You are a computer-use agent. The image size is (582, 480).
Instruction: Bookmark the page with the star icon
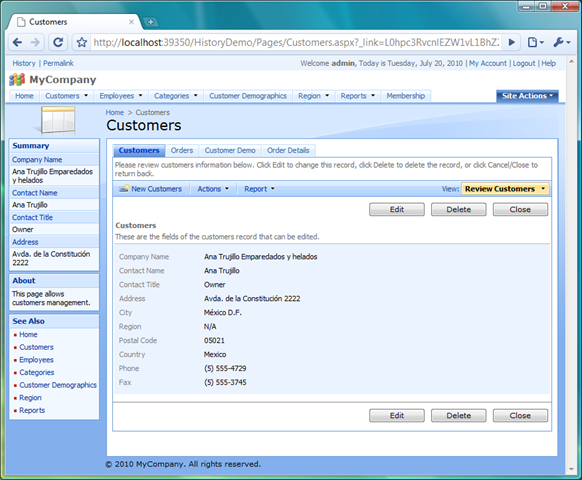click(x=82, y=42)
